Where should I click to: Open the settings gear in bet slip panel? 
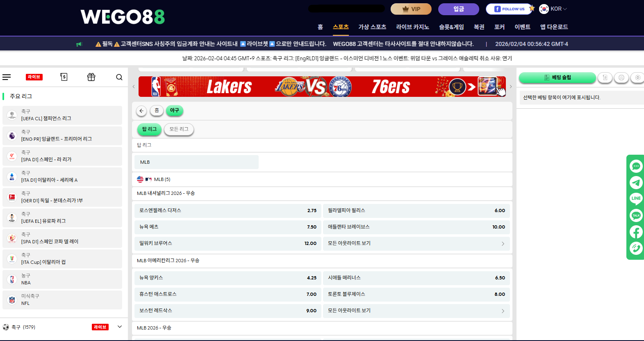click(637, 78)
